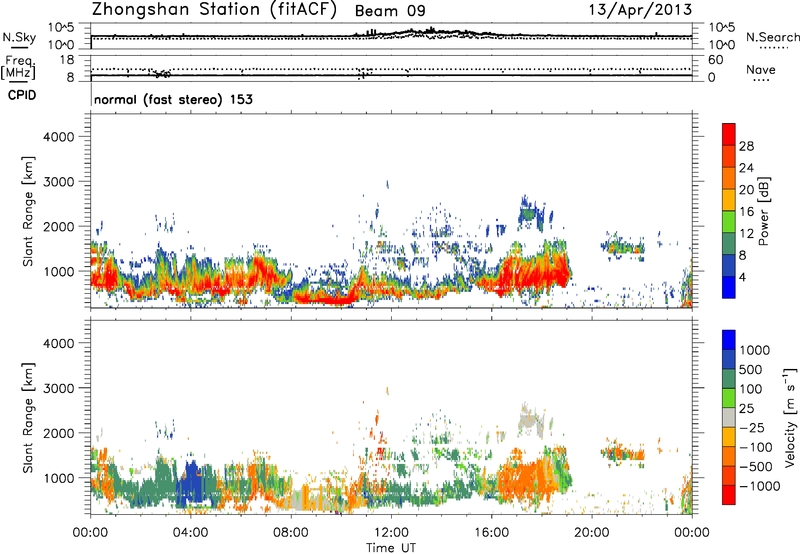
Task: Select the text "normal (fast stereo) 153"
Action: tap(173, 99)
